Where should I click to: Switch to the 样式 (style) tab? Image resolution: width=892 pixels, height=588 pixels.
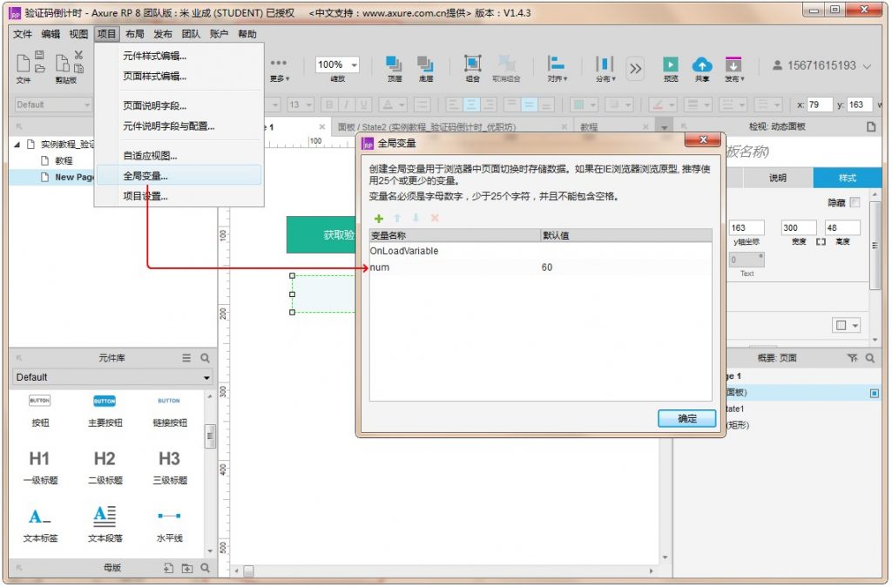pos(847,178)
